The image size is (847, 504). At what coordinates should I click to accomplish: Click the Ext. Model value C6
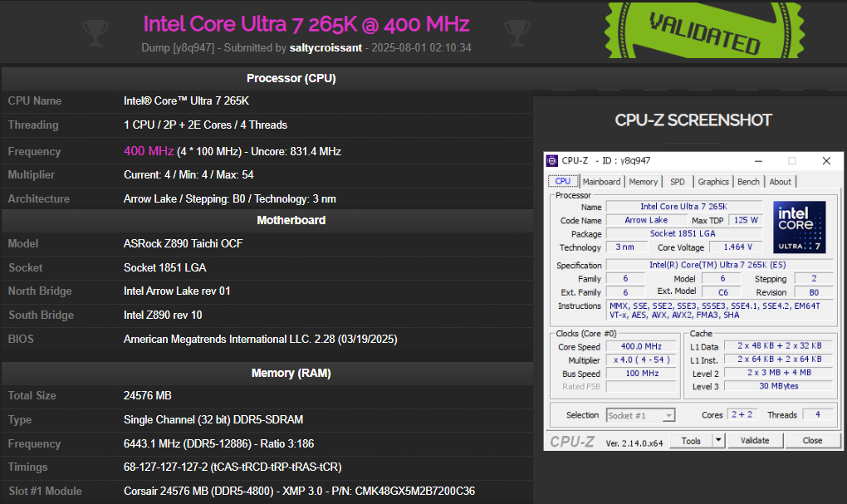(x=722, y=292)
